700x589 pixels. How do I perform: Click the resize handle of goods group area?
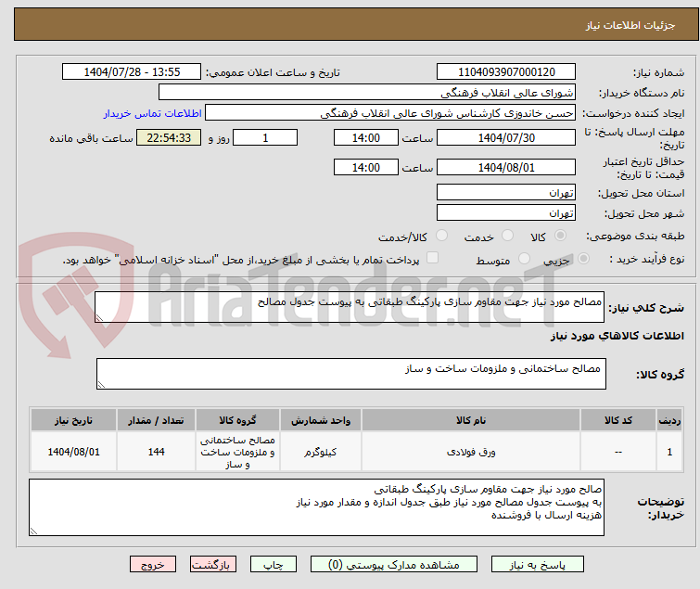101,385
